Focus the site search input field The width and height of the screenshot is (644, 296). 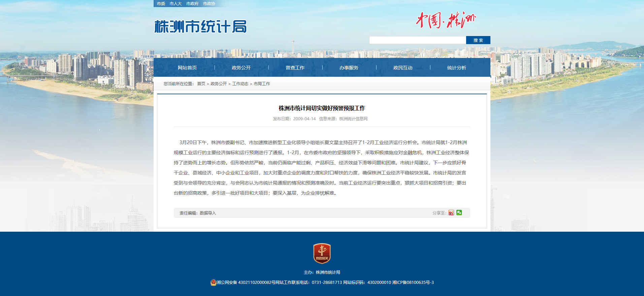417,40
